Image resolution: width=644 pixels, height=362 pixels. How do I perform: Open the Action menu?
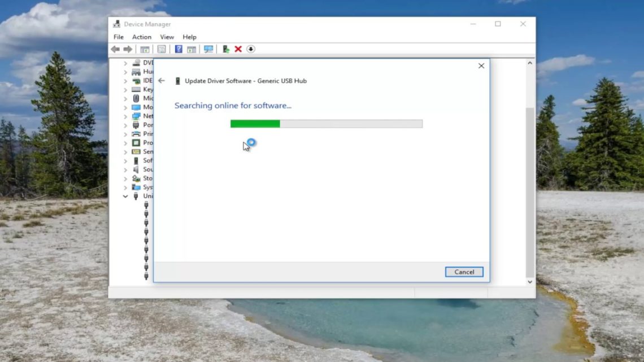click(x=141, y=37)
